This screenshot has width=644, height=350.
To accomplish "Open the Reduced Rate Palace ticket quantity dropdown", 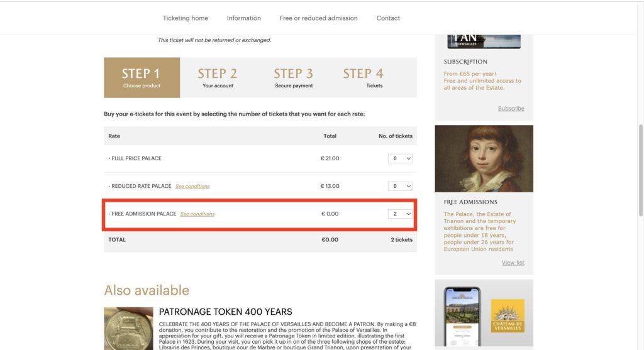I will [400, 186].
